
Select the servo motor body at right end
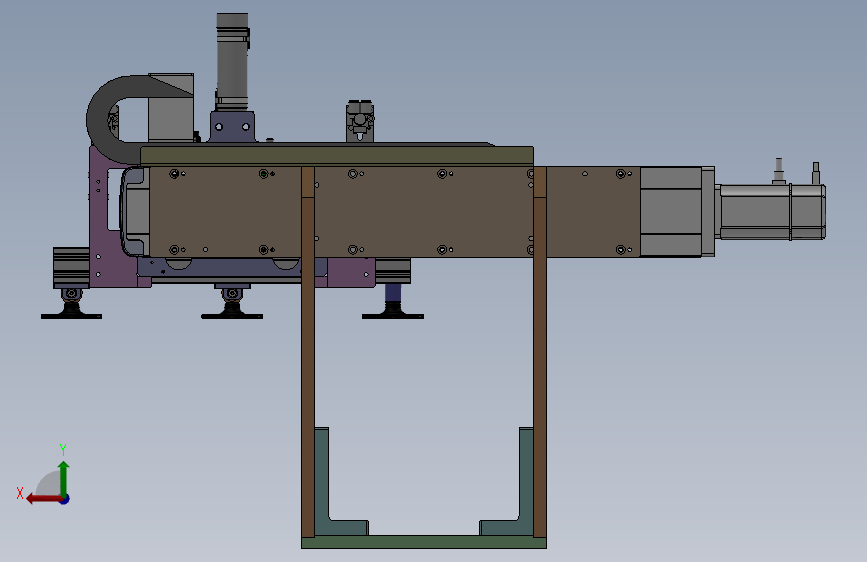(x=772, y=212)
